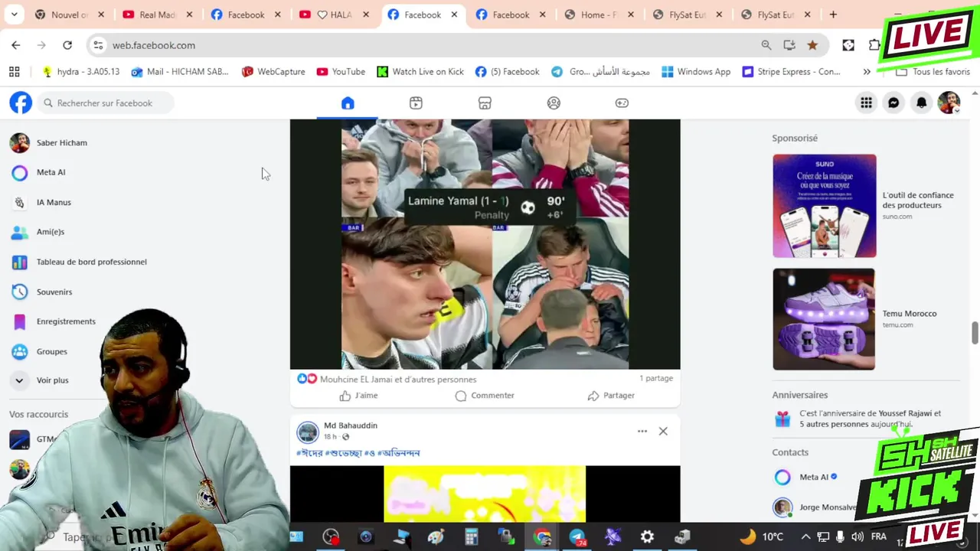
Task: Expand the hidden bookmarks overflow chevron
Action: tap(867, 71)
